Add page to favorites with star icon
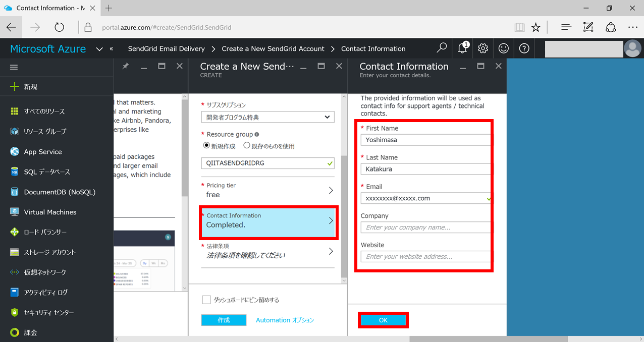This screenshot has height=342, width=644. [x=536, y=27]
